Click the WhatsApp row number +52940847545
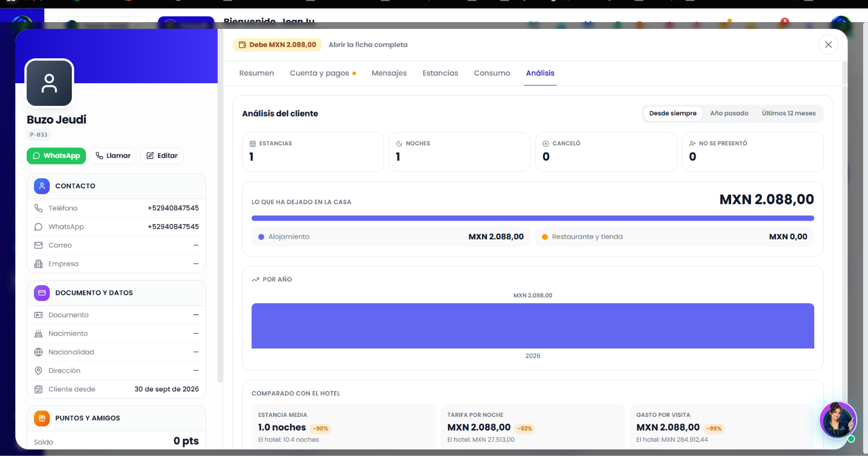The width and height of the screenshot is (868, 456). click(x=173, y=227)
